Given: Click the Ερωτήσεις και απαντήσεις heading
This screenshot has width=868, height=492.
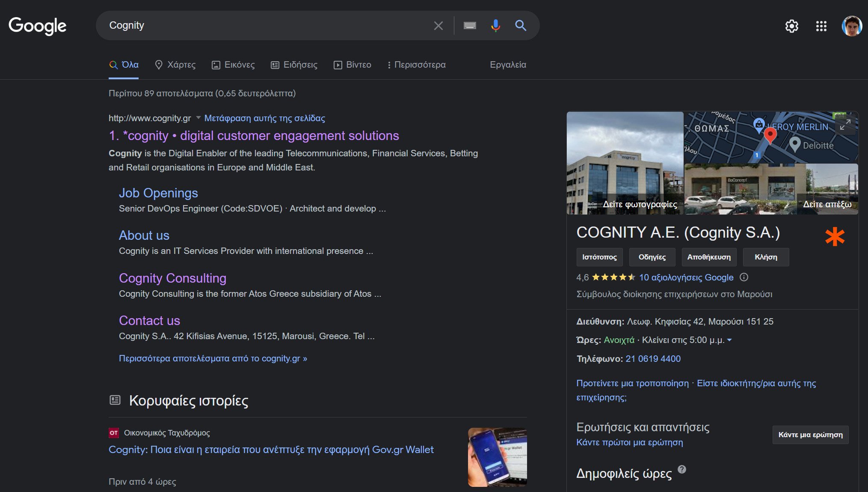Looking at the screenshot, I should [x=643, y=427].
